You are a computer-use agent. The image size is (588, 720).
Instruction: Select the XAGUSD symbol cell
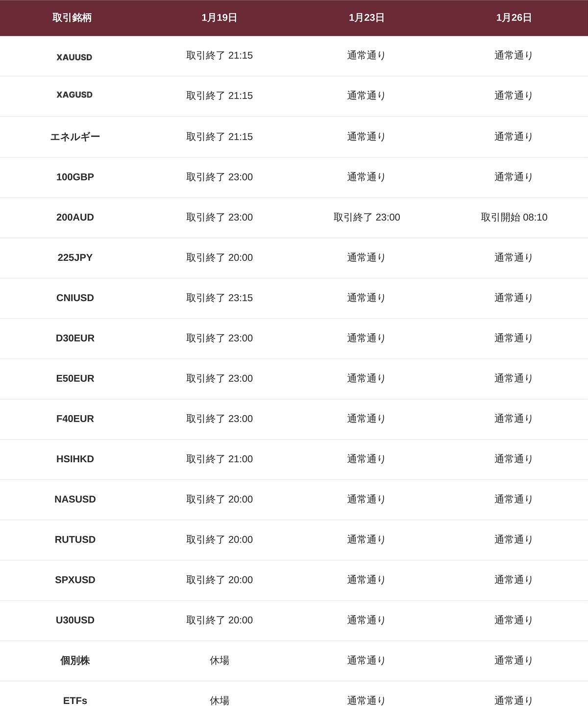[74, 95]
